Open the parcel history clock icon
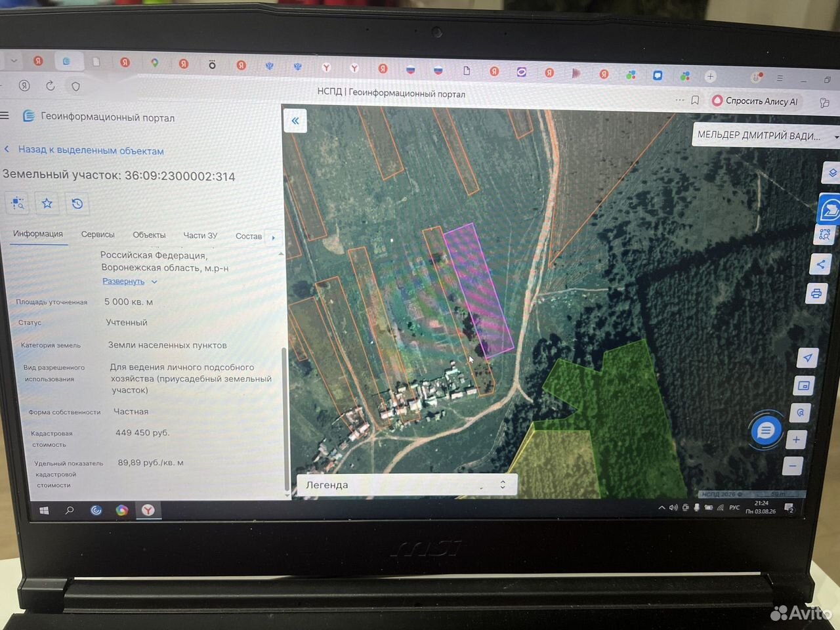 pyautogui.click(x=77, y=204)
